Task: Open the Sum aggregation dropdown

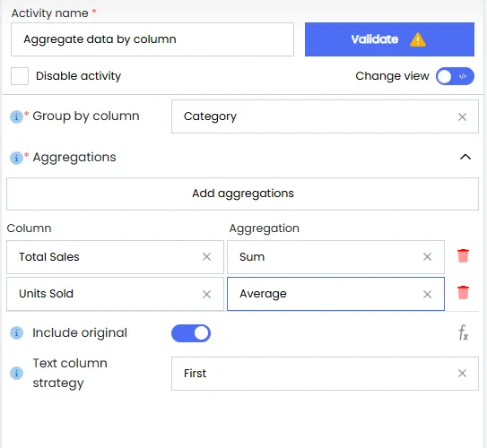Action: click(335, 257)
